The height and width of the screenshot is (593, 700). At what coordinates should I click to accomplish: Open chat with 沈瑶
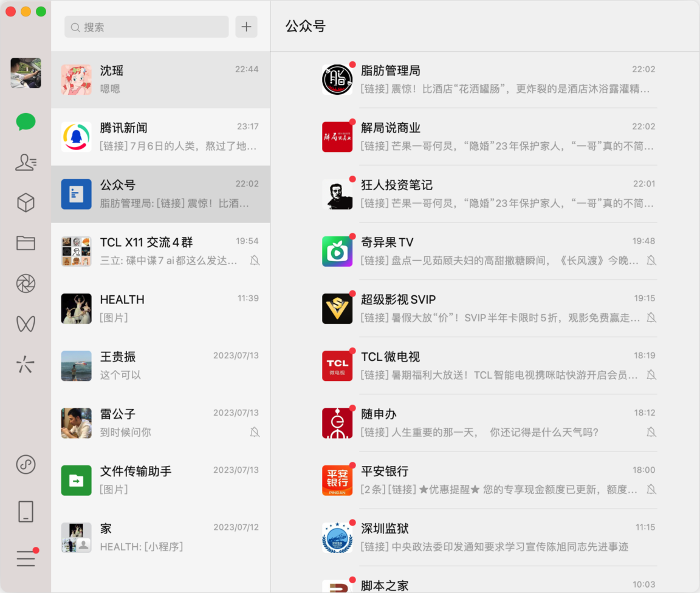[x=160, y=80]
